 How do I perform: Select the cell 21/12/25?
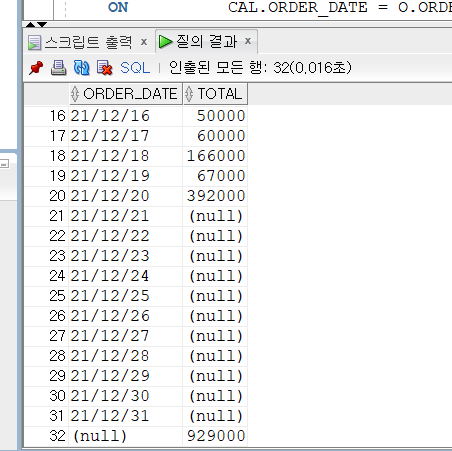pyautogui.click(x=126, y=296)
